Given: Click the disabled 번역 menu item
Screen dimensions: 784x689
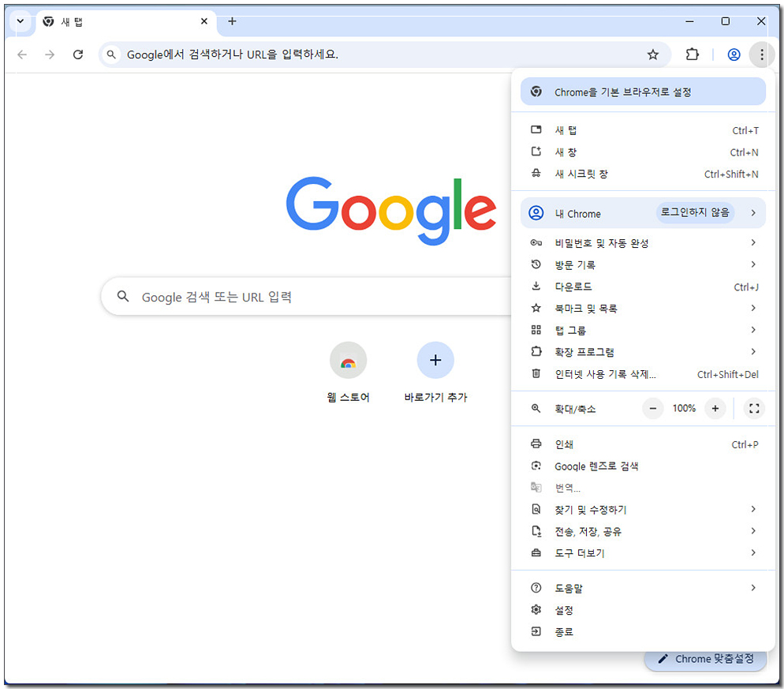Looking at the screenshot, I should [643, 488].
